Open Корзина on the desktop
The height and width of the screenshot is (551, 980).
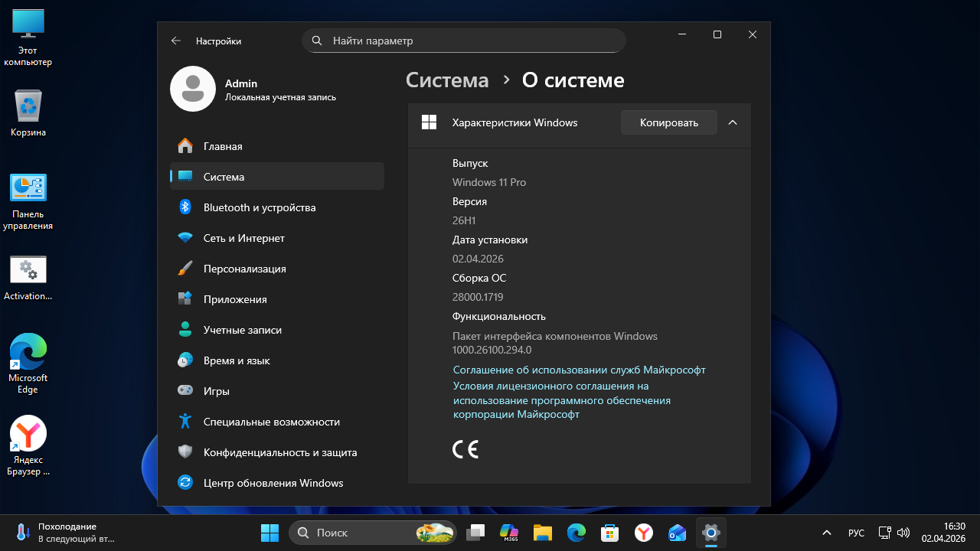pyautogui.click(x=28, y=107)
